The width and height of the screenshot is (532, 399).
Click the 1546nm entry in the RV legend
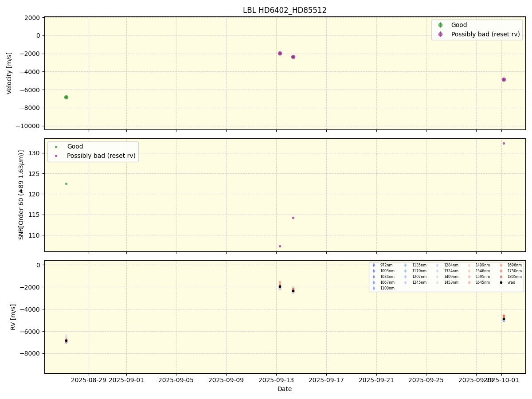click(x=483, y=271)
